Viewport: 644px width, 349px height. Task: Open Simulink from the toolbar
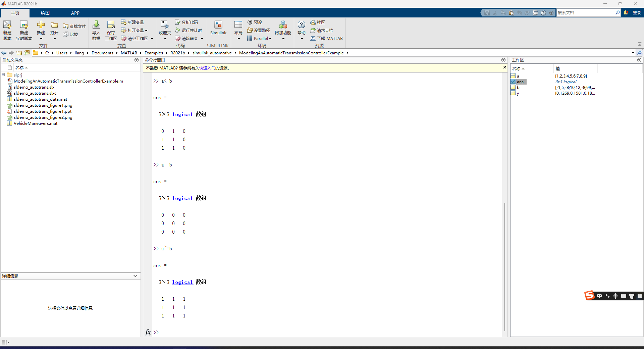(x=218, y=28)
